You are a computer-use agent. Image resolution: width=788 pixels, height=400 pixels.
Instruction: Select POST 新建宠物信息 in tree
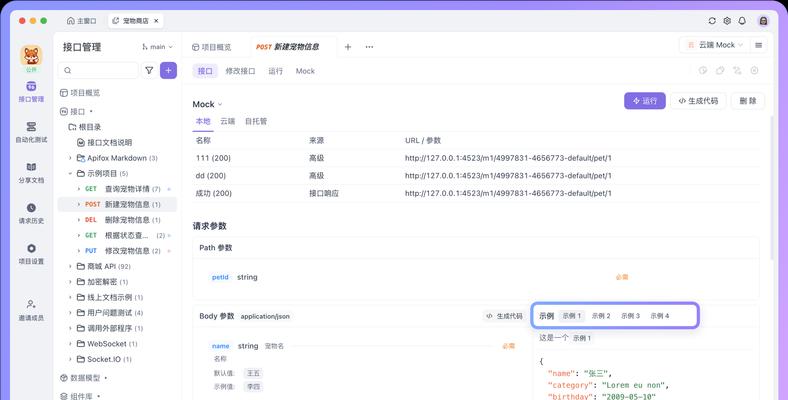click(118, 205)
